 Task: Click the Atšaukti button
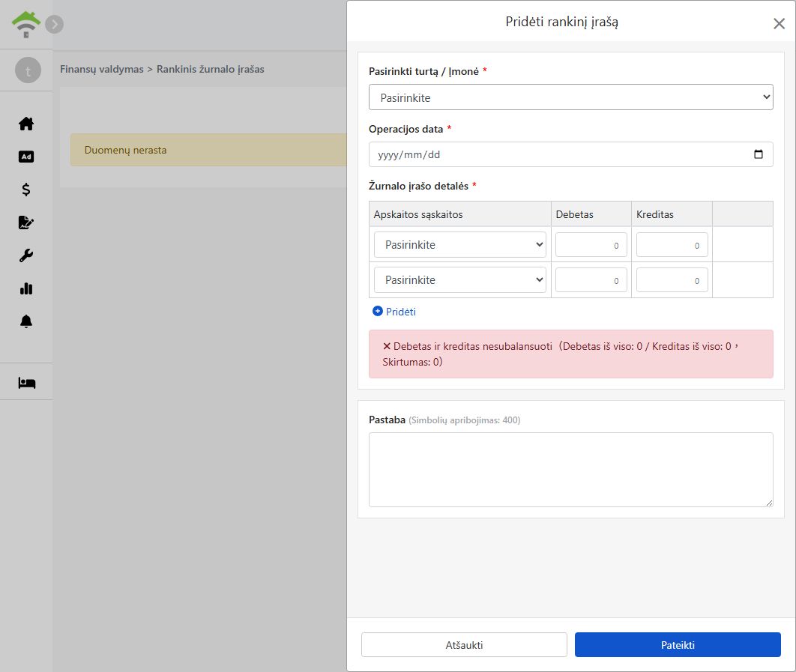464,644
